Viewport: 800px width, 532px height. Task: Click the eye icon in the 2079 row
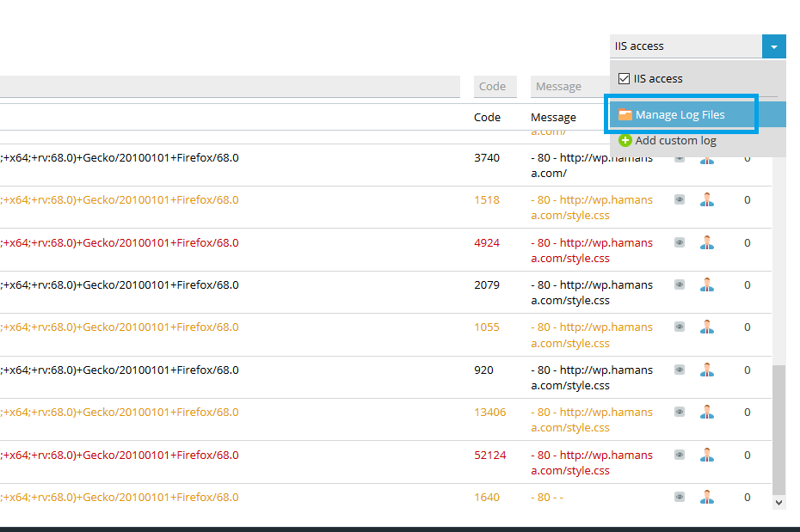click(x=680, y=284)
